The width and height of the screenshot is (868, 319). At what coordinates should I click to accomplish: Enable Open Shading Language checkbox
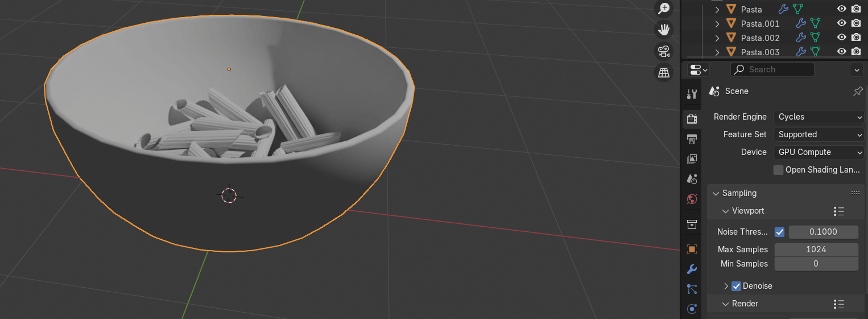778,170
